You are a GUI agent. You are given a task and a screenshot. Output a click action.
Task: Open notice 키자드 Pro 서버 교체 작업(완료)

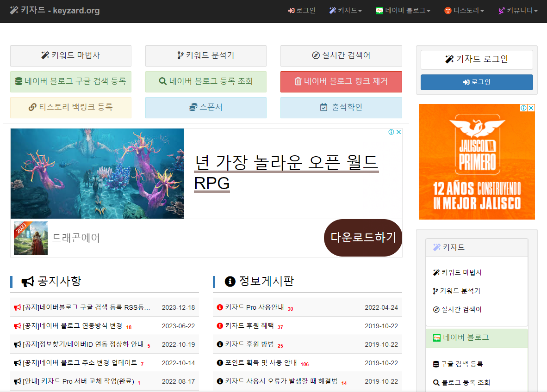(79, 381)
